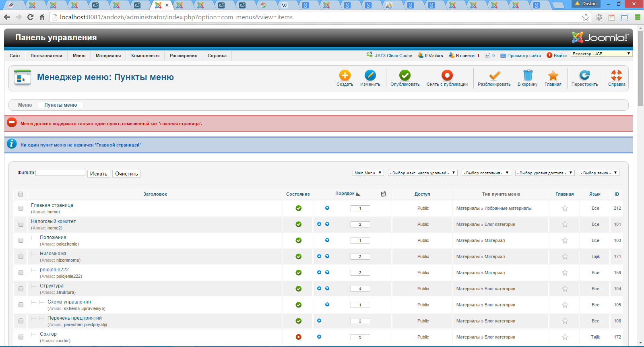Open the Главная страница menu item link
This screenshot has width=644, height=347.
coord(52,205)
